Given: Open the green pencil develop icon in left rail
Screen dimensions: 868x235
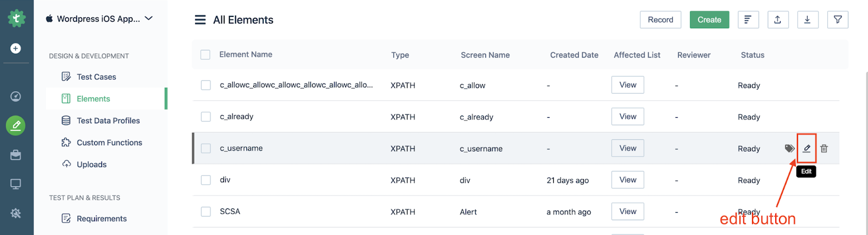Looking at the screenshot, I should [x=16, y=125].
